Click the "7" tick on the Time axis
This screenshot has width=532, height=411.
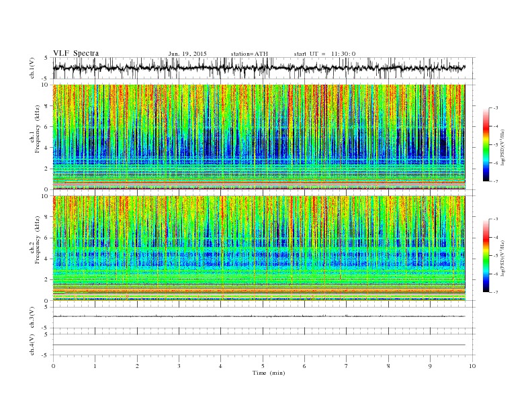click(347, 366)
